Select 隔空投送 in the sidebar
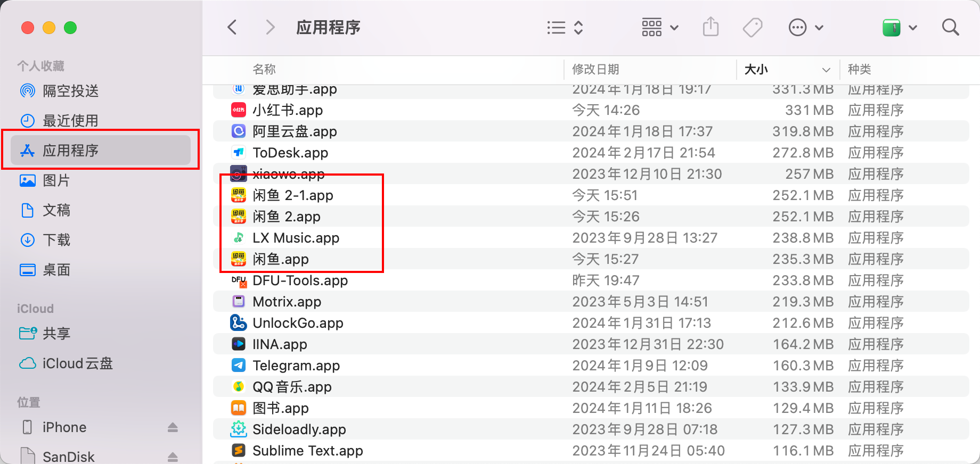This screenshot has width=980, height=464. click(101, 91)
